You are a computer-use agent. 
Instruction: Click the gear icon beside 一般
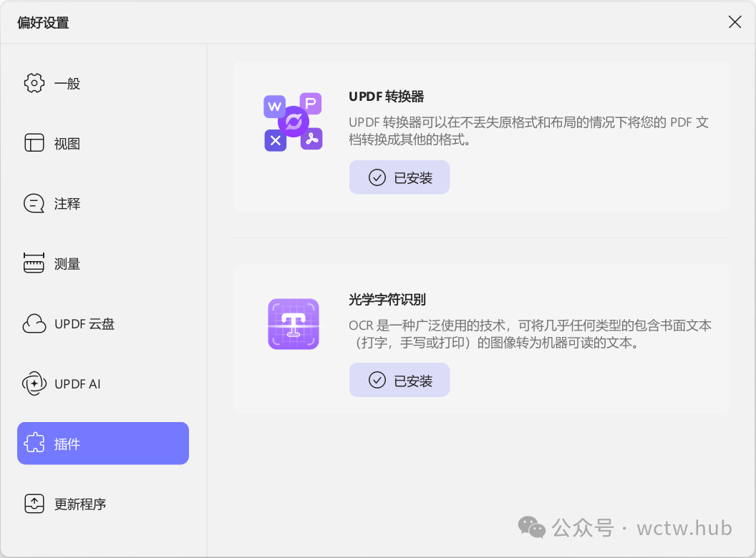coord(34,84)
